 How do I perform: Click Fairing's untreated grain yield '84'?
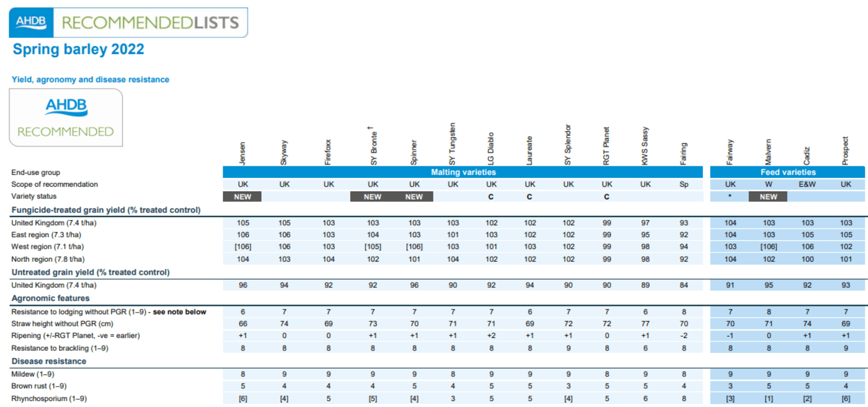[x=684, y=285]
